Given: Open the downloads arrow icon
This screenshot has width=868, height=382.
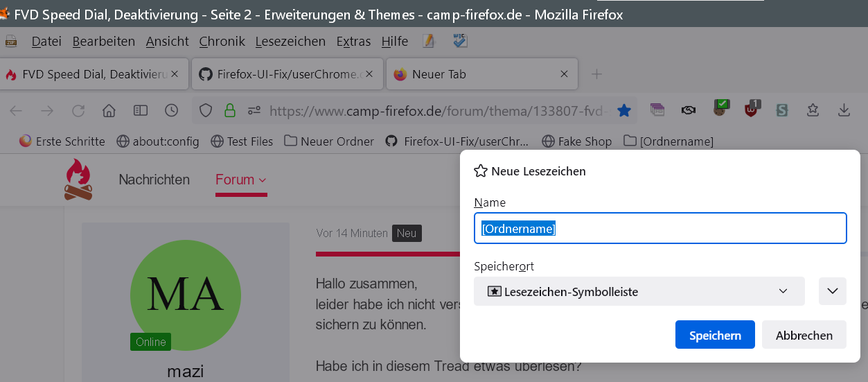Looking at the screenshot, I should pos(844,110).
